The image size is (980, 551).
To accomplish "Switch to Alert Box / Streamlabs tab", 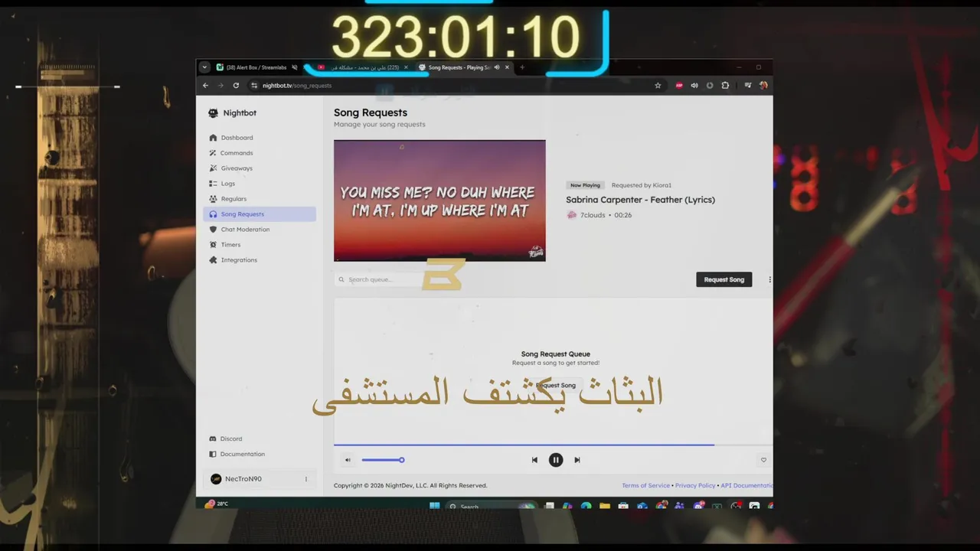I will pyautogui.click(x=256, y=67).
